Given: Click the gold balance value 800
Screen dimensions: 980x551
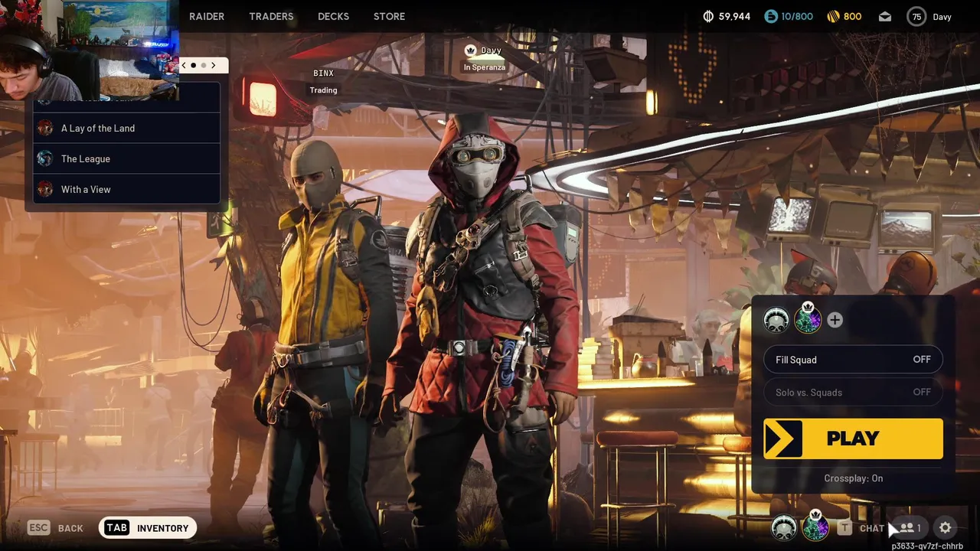Looking at the screenshot, I should [x=852, y=16].
